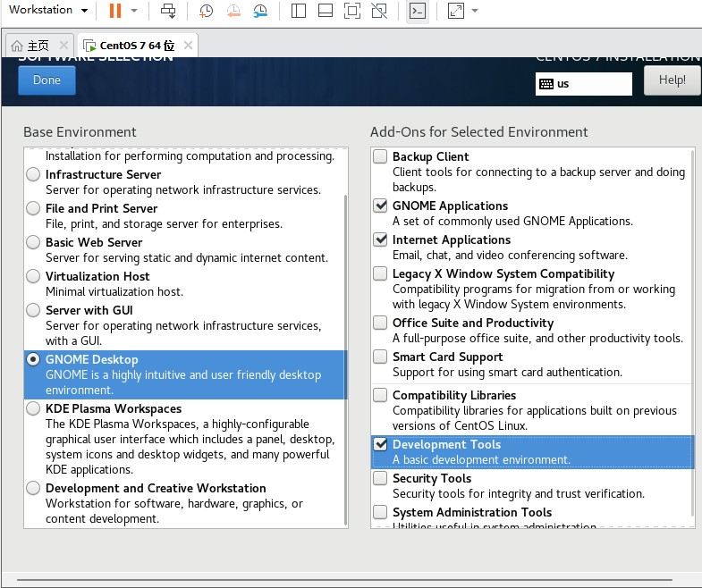Click the stretch guest display icon
The height and width of the screenshot is (588, 702).
click(456, 11)
